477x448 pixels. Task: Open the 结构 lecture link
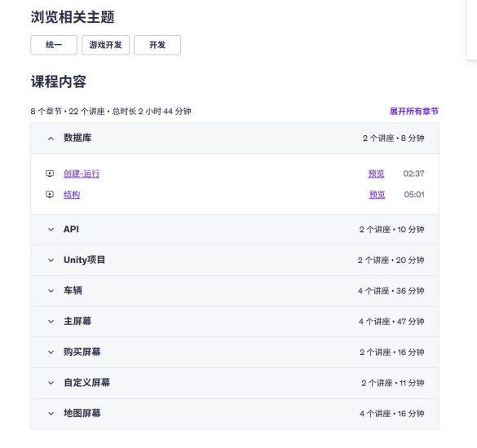(x=72, y=195)
